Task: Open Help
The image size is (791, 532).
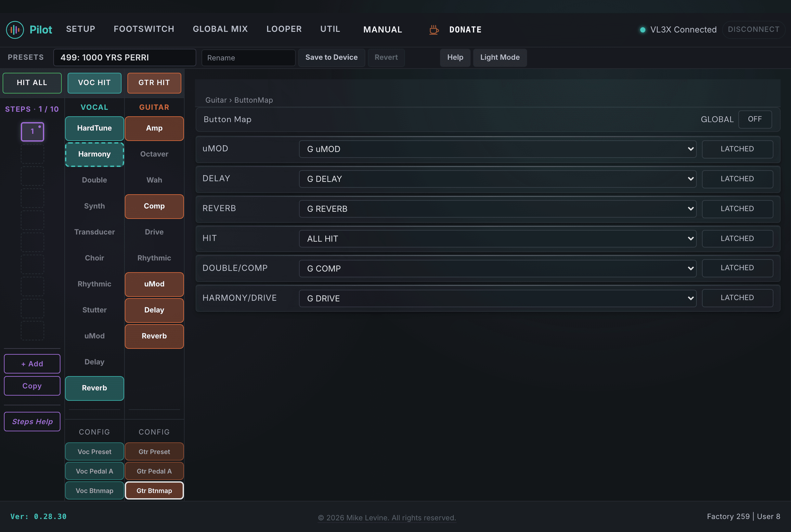Action: 455,57
